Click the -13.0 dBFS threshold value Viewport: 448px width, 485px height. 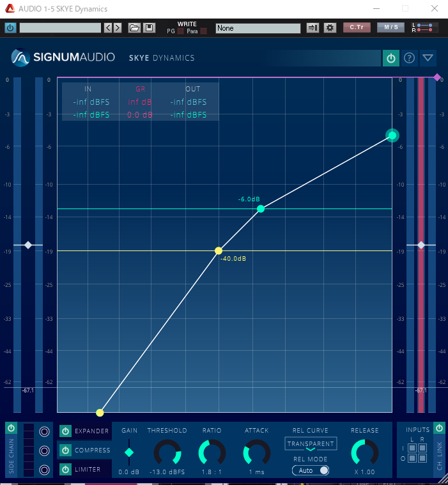click(x=167, y=472)
